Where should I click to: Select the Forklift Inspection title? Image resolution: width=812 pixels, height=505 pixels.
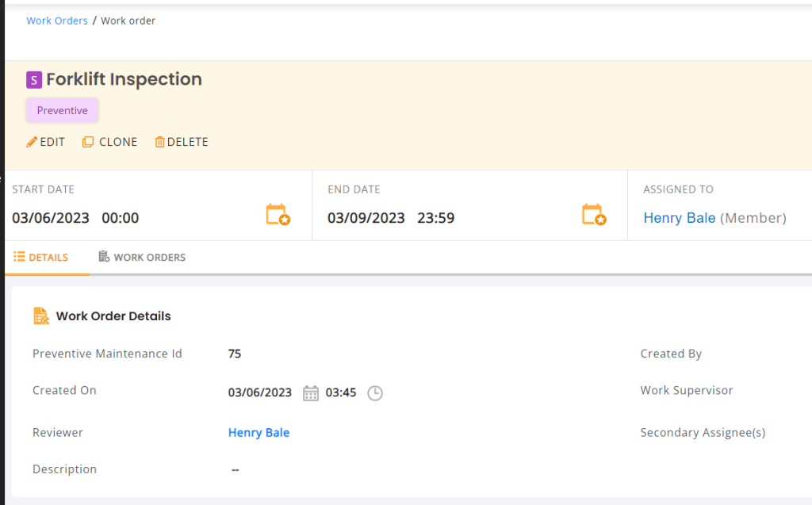[x=124, y=79]
